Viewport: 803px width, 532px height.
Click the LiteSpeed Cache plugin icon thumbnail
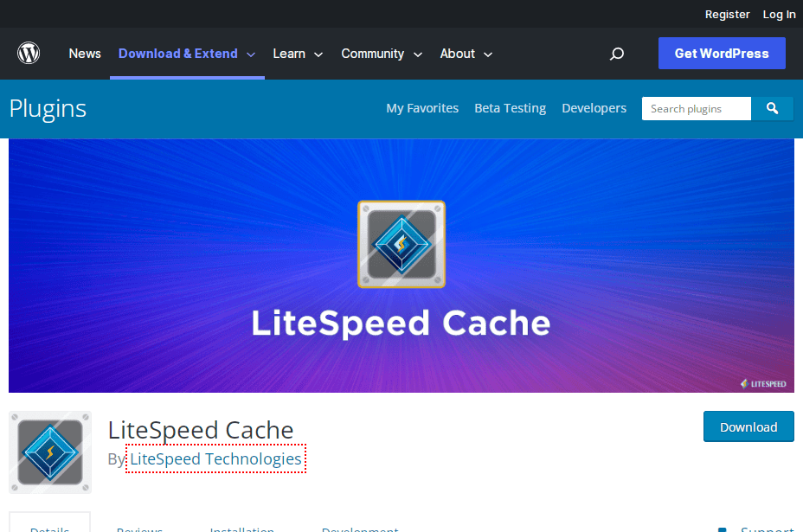coord(50,452)
